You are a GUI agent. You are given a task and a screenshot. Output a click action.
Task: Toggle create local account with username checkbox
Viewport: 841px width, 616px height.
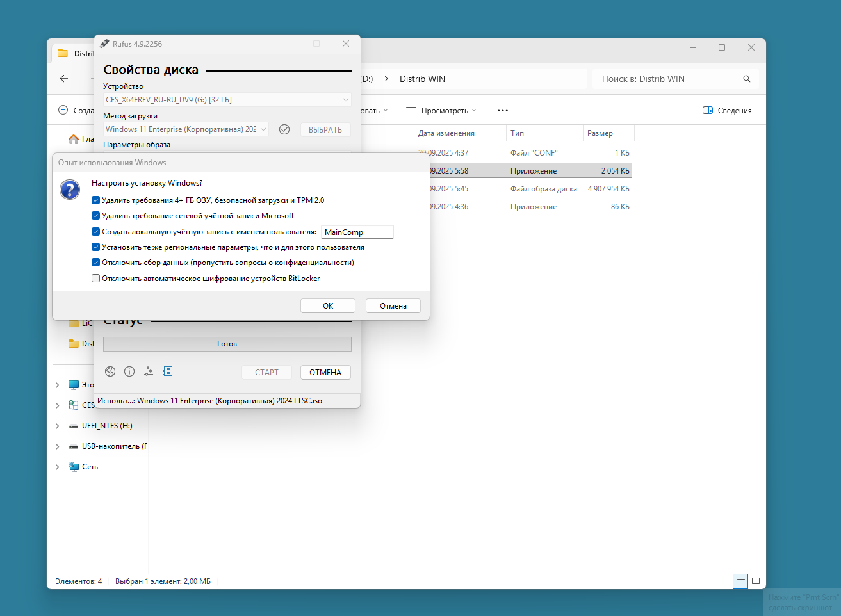pos(95,232)
